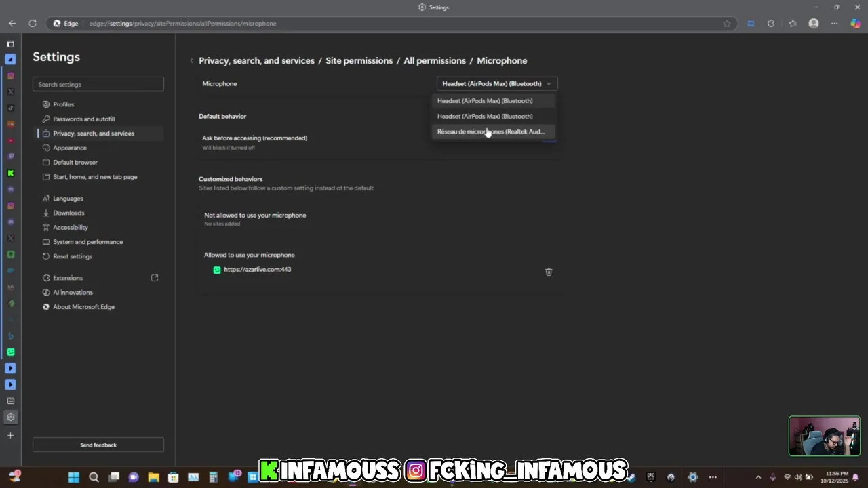The width and height of the screenshot is (868, 488).
Task: Focus the Search settings field
Action: point(98,85)
